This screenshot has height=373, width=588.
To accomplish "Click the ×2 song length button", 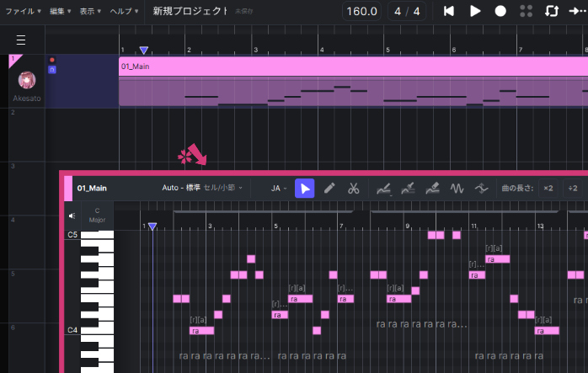I will [548, 189].
